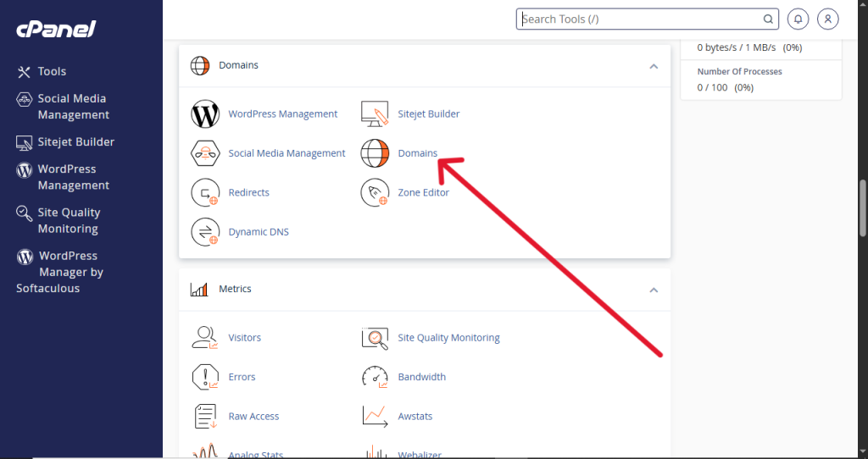This screenshot has width=868, height=459.
Task: Open the user account menu icon
Action: click(x=827, y=19)
